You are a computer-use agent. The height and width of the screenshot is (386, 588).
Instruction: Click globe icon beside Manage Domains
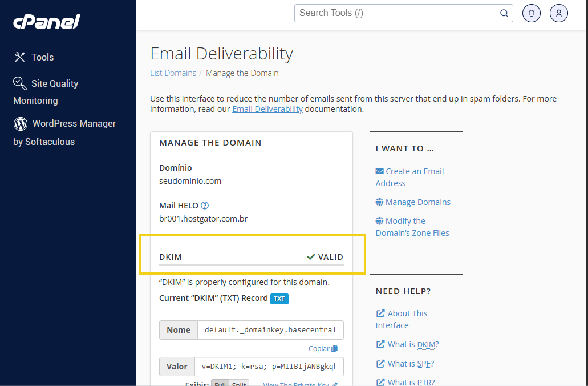click(379, 202)
